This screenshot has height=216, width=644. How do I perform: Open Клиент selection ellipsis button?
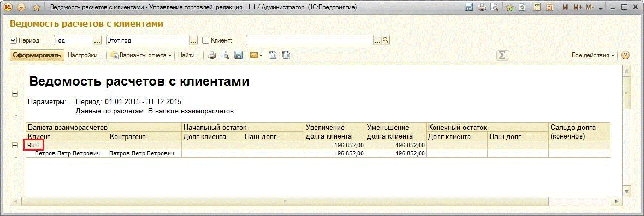pyautogui.click(x=377, y=40)
